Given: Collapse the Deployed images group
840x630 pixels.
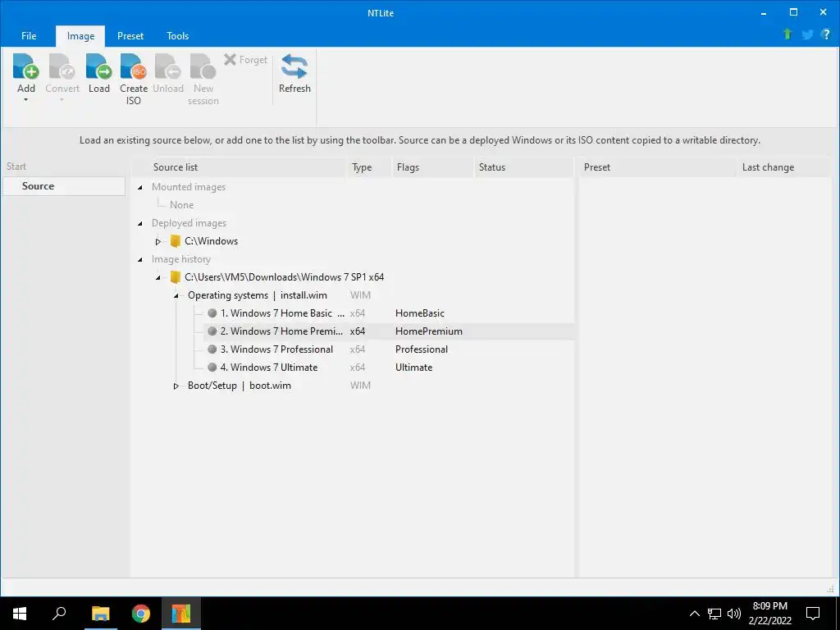Looking at the screenshot, I should (140, 223).
